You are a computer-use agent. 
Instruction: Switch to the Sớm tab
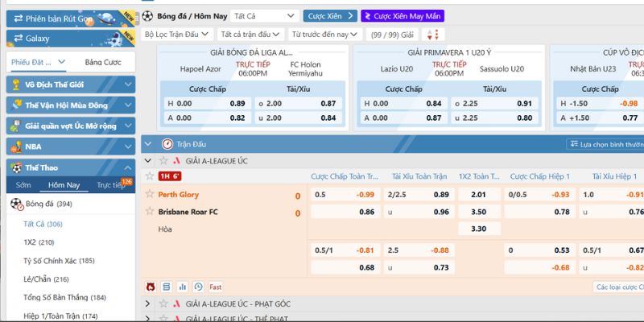23,185
